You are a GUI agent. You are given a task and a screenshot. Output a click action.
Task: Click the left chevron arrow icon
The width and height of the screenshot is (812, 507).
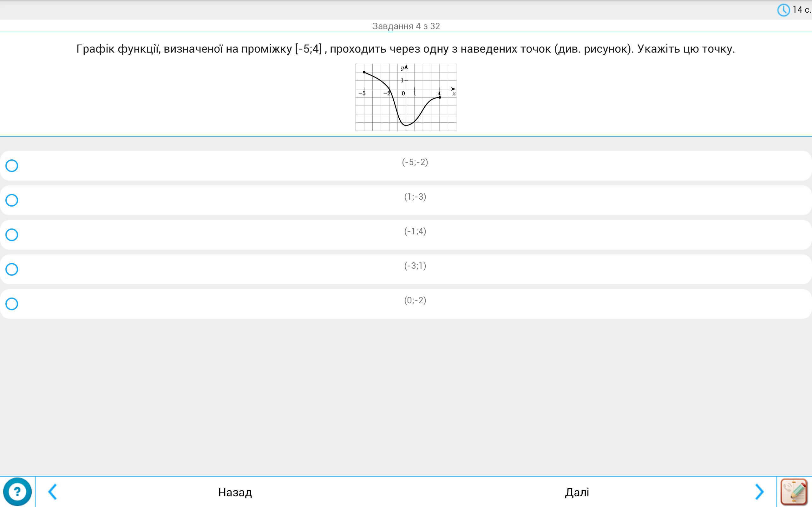pos(53,491)
